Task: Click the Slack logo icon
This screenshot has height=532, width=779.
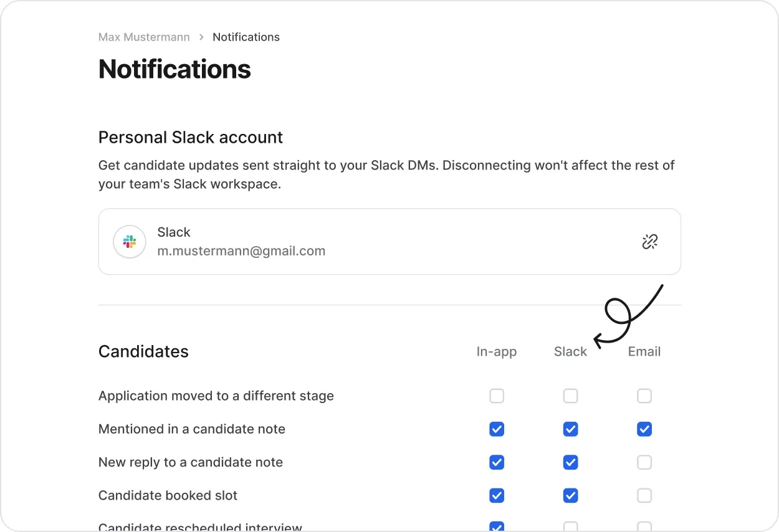Action: click(x=130, y=242)
